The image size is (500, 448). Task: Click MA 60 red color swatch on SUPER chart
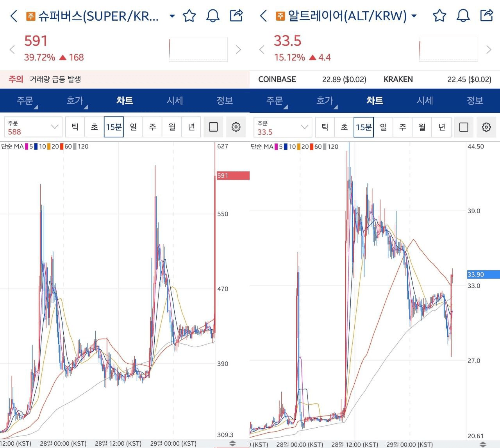[62, 146]
